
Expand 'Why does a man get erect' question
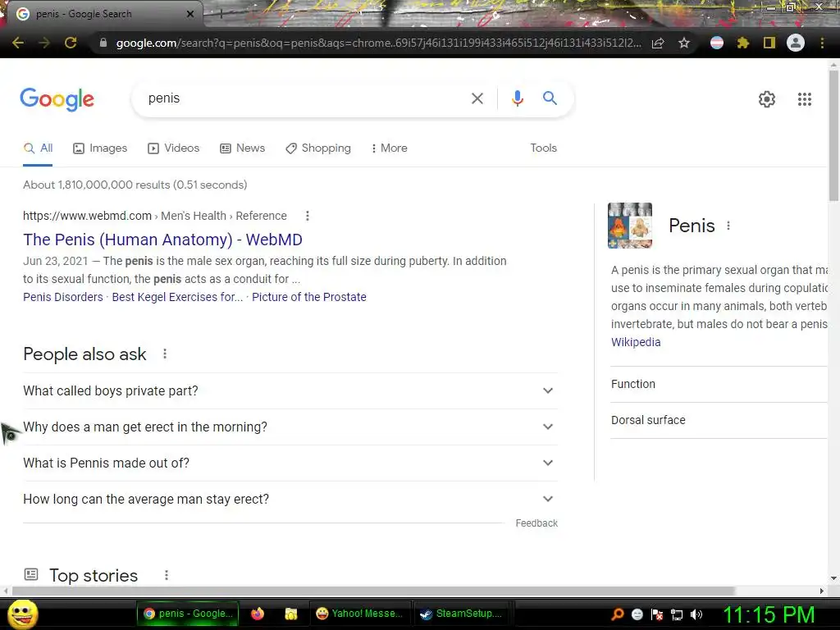point(290,427)
